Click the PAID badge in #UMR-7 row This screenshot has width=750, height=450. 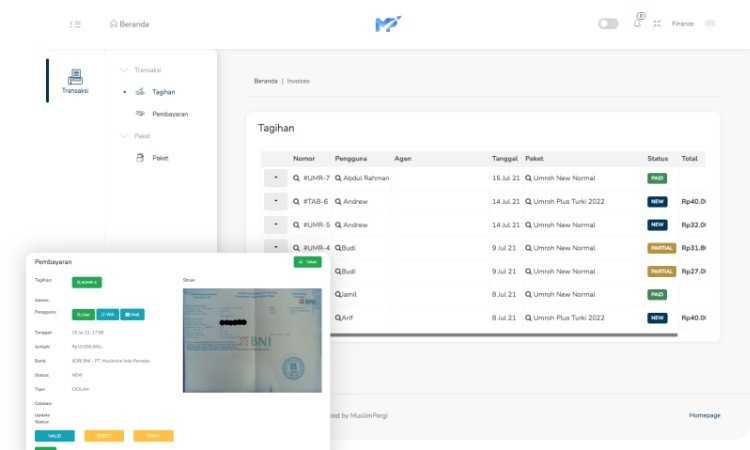point(657,178)
